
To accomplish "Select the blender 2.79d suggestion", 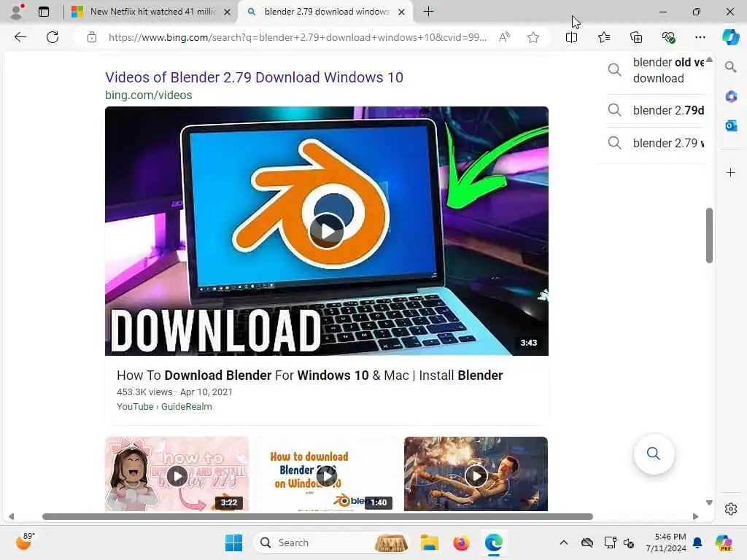I will [x=657, y=111].
